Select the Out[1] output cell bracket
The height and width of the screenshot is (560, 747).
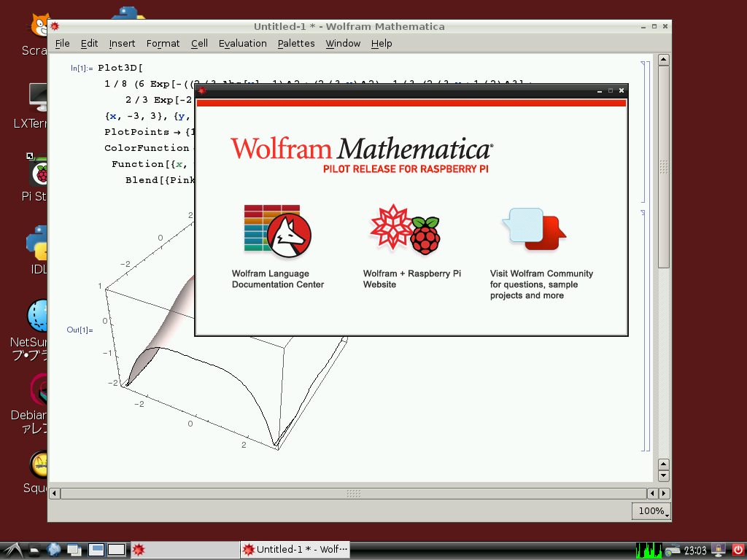(643, 330)
